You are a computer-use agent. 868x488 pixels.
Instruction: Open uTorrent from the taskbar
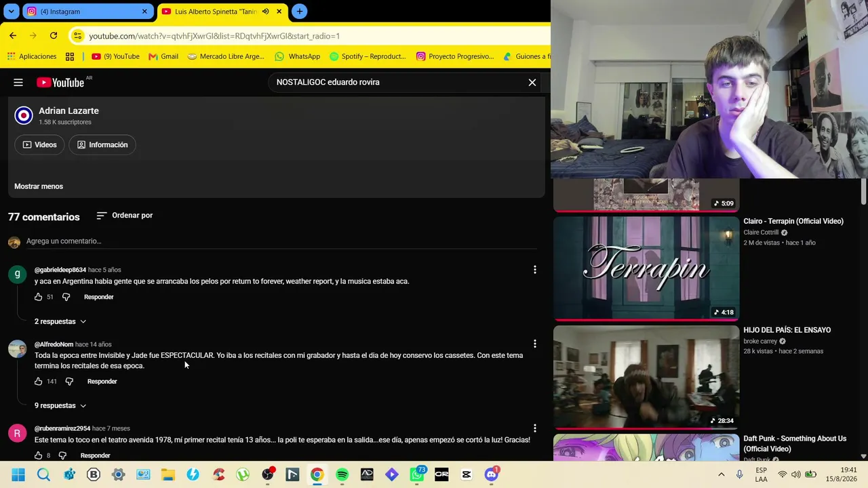(x=243, y=474)
